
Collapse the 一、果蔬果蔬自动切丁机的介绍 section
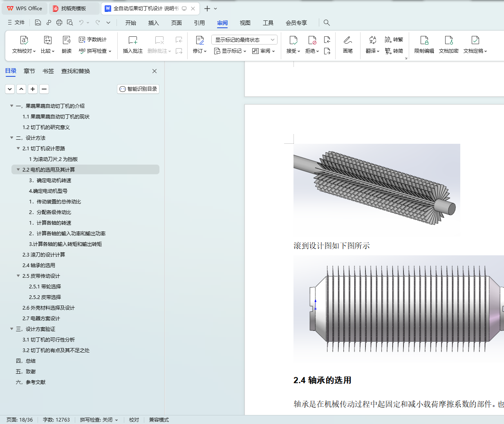point(12,106)
